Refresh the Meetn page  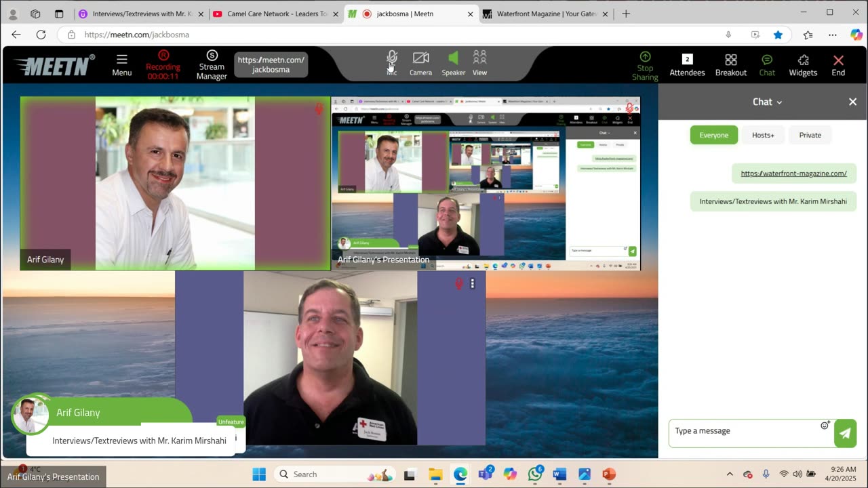pyautogui.click(x=41, y=35)
